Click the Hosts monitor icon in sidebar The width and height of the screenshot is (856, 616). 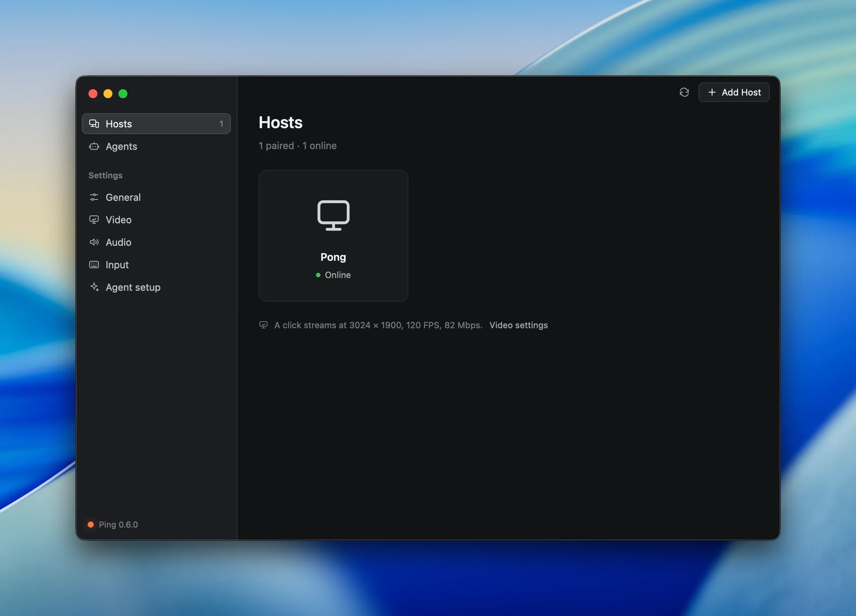point(94,124)
